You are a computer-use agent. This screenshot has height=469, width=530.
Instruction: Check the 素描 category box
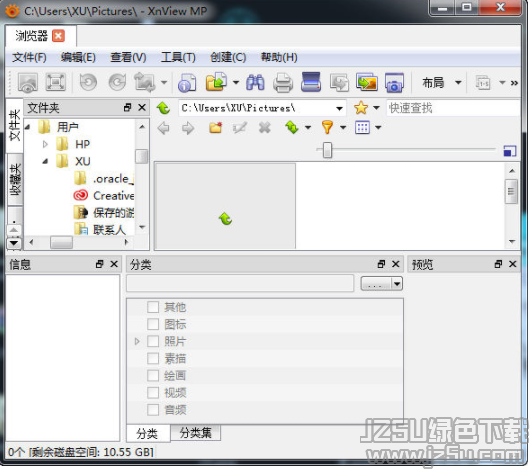(153, 359)
